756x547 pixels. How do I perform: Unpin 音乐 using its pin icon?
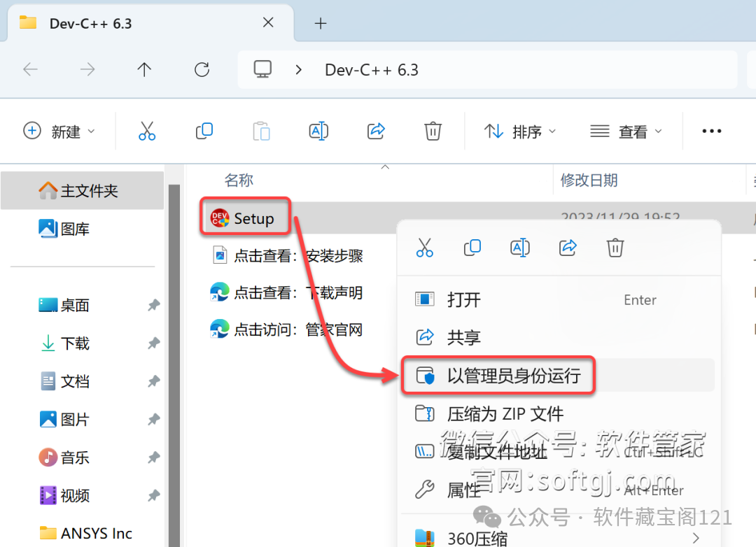pos(154,457)
